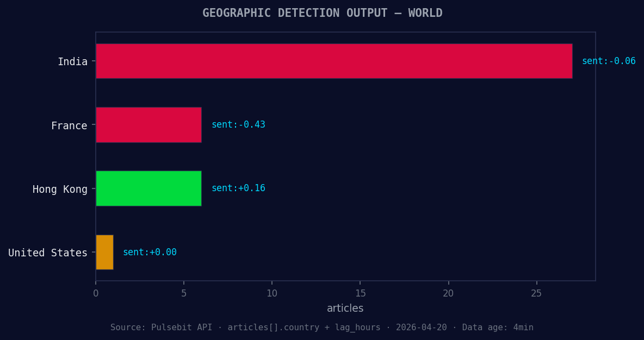644x340 pixels.
Task: Click the articles axis title
Action: tap(345, 308)
